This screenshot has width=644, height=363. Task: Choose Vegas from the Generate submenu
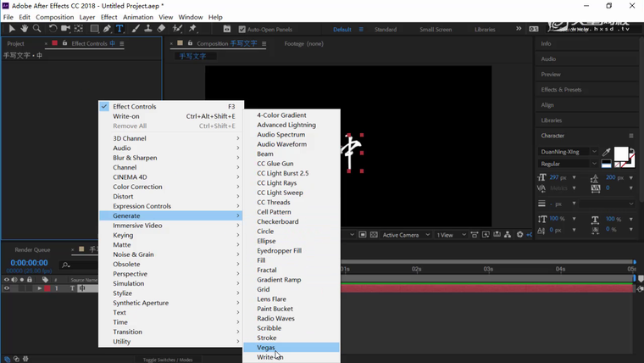[266, 348]
